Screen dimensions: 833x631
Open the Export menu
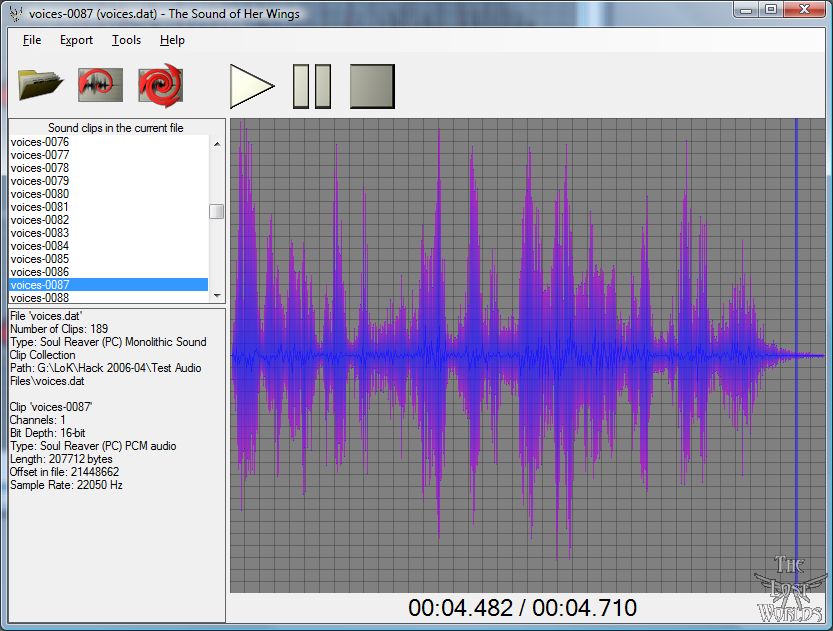[76, 40]
